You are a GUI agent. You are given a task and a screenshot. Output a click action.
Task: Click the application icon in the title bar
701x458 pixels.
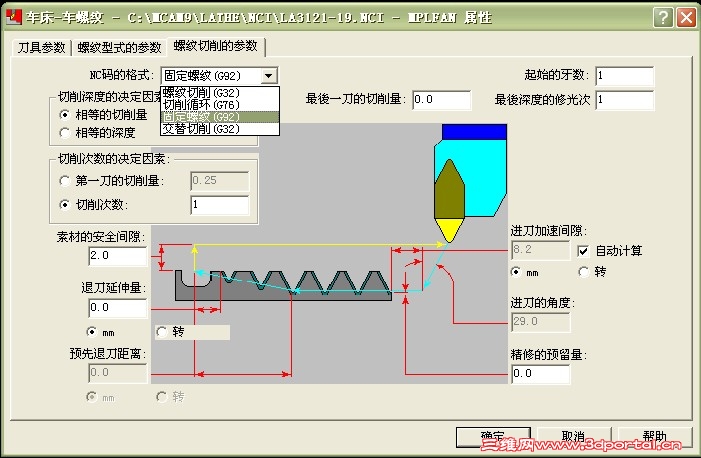[13, 17]
